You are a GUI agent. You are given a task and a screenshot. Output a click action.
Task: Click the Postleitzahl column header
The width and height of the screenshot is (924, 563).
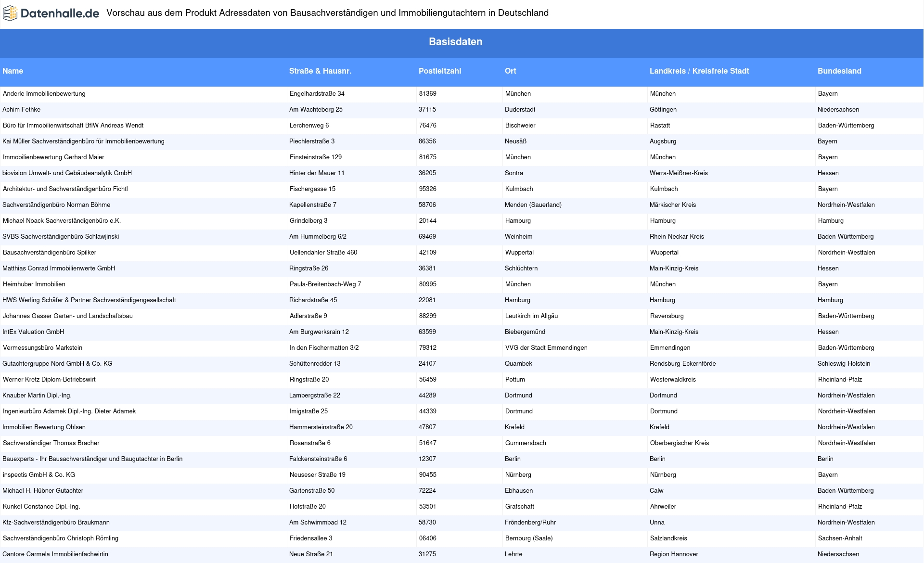[440, 71]
